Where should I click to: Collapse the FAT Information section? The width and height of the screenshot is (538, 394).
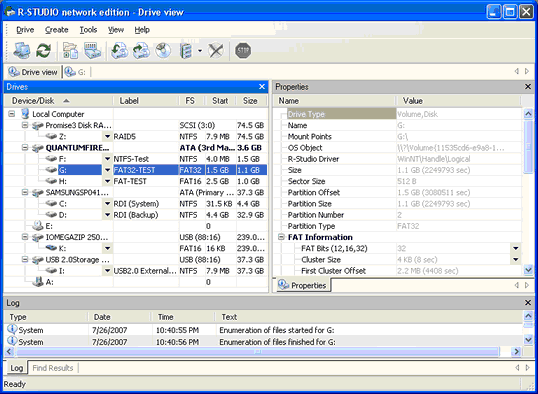[x=281, y=237]
